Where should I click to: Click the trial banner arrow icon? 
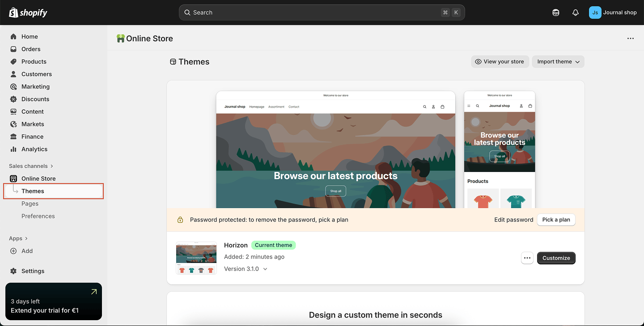pyautogui.click(x=94, y=292)
